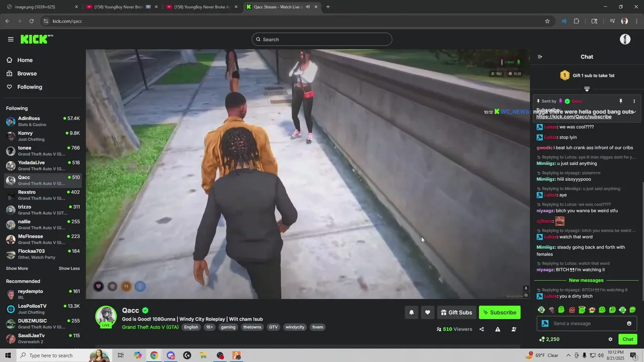Open Chrome extensions puzzle icon
644x362 pixels.
tap(577, 21)
